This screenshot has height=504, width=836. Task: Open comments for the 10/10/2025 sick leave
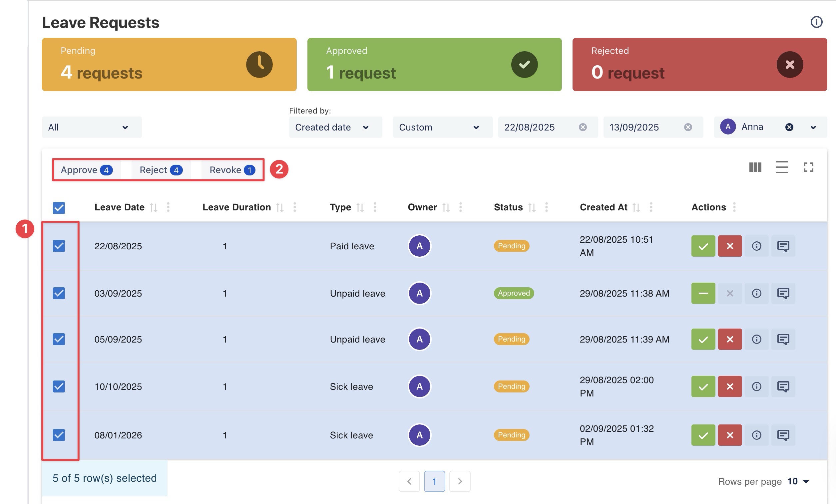pyautogui.click(x=783, y=386)
